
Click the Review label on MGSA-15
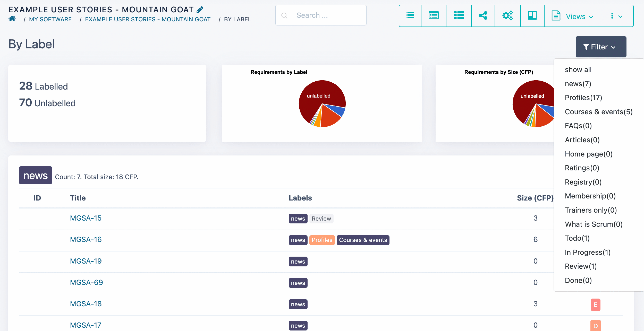(x=321, y=219)
